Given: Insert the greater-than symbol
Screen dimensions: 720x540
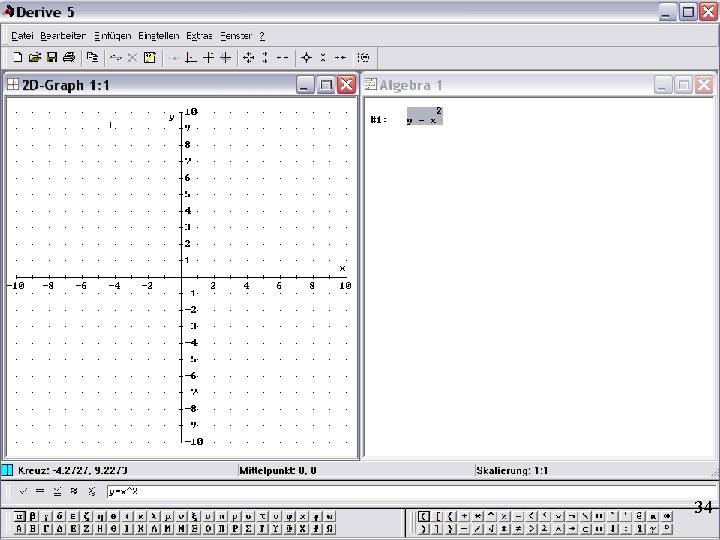Looking at the screenshot, I should [532, 529].
